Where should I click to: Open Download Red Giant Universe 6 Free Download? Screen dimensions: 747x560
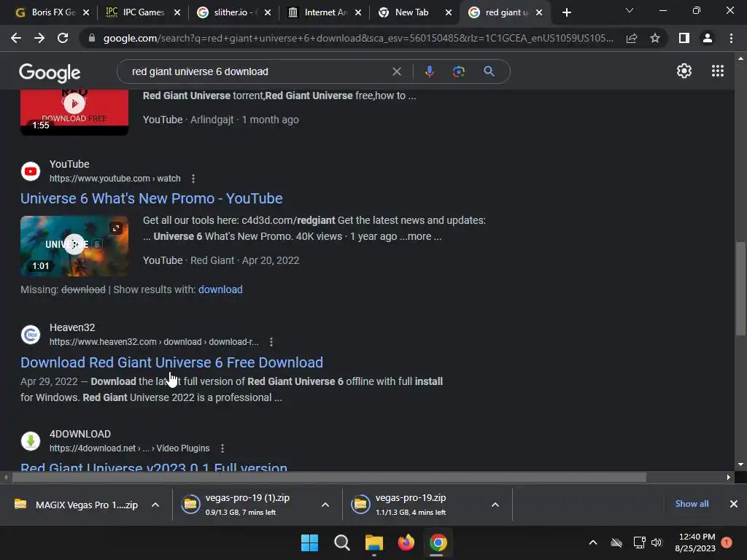[171, 362]
